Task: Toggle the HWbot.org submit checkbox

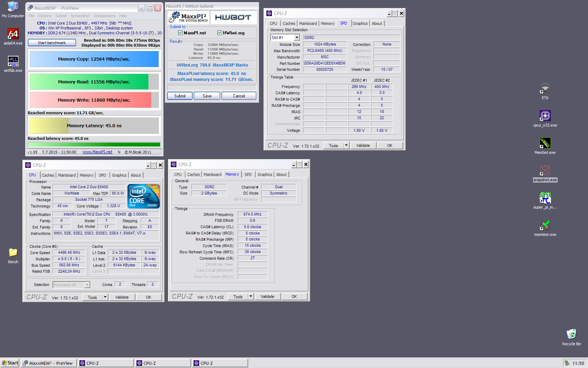Action: coord(219,33)
